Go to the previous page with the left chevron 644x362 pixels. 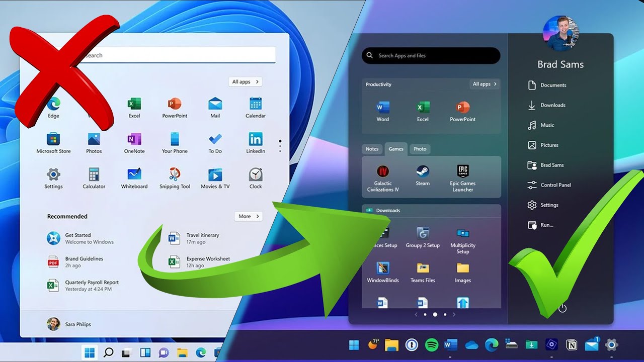click(x=416, y=315)
